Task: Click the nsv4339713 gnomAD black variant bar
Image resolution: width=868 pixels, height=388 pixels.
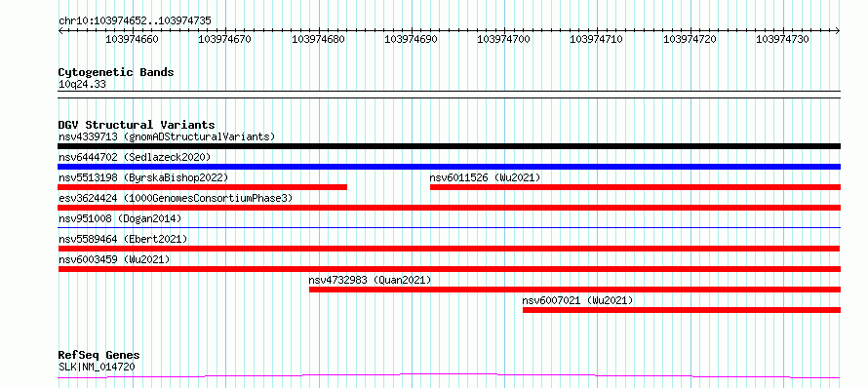Action: pos(449,146)
